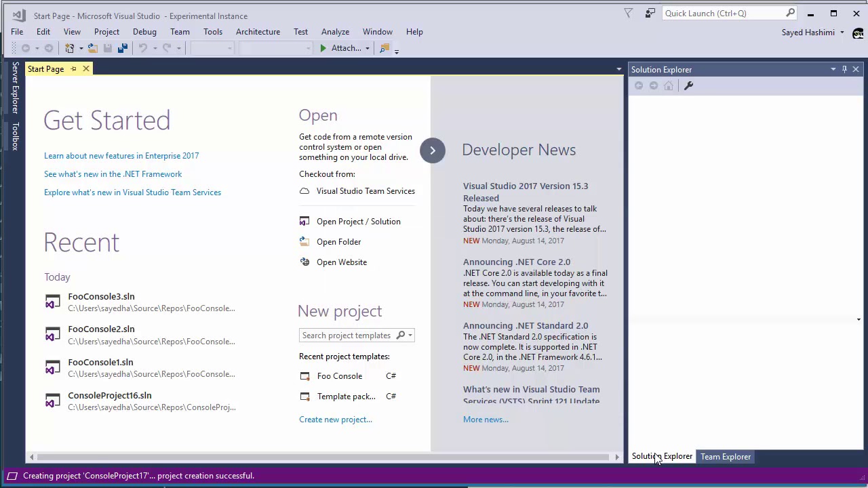868x488 pixels.
Task: Click the Open Folder icon
Action: point(304,242)
